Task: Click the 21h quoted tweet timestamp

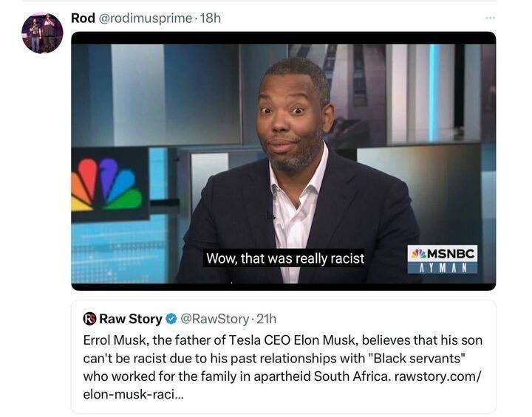Action: (x=265, y=319)
